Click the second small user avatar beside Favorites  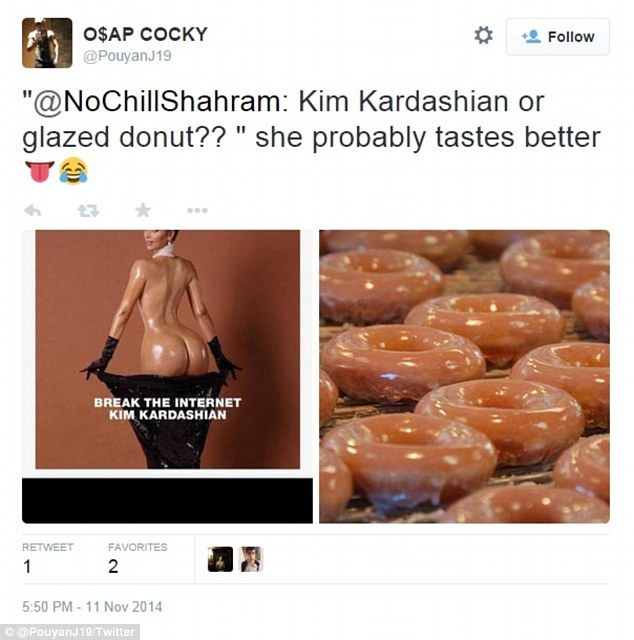pyautogui.click(x=251, y=559)
